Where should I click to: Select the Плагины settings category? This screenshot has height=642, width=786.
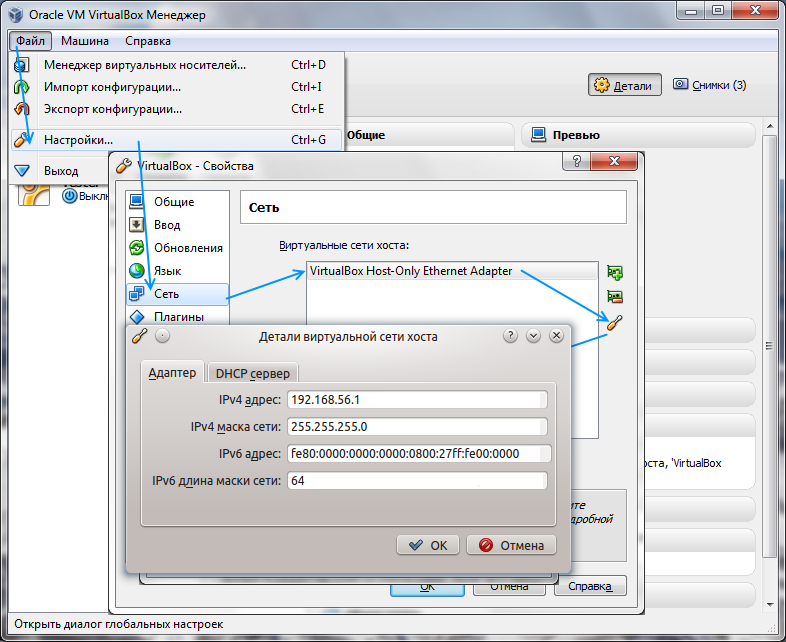click(x=178, y=317)
